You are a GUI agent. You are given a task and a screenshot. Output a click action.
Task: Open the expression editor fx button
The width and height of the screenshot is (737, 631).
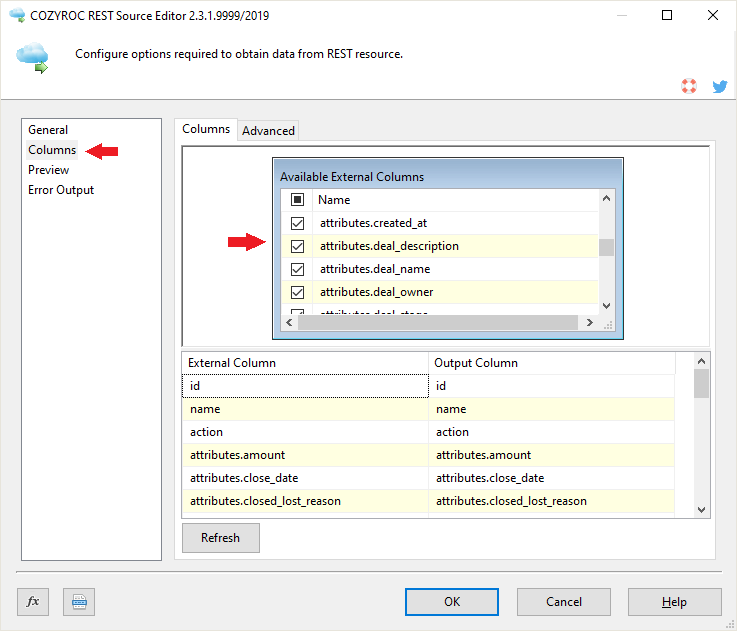tap(33, 601)
